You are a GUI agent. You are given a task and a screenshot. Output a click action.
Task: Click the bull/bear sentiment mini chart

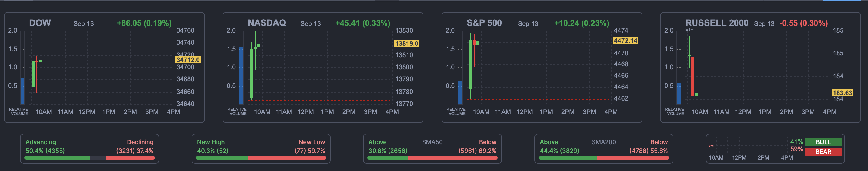click(x=749, y=145)
